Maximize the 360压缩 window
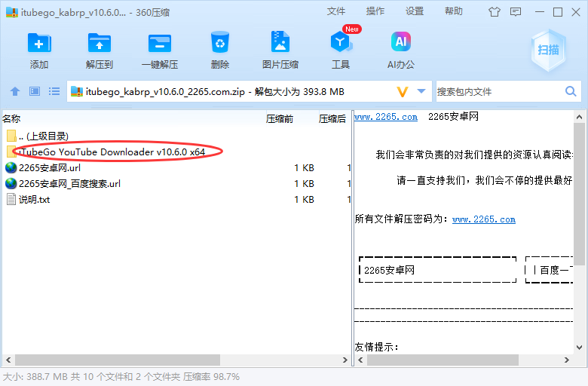Screen dimensions: 588x386 pos(558,12)
